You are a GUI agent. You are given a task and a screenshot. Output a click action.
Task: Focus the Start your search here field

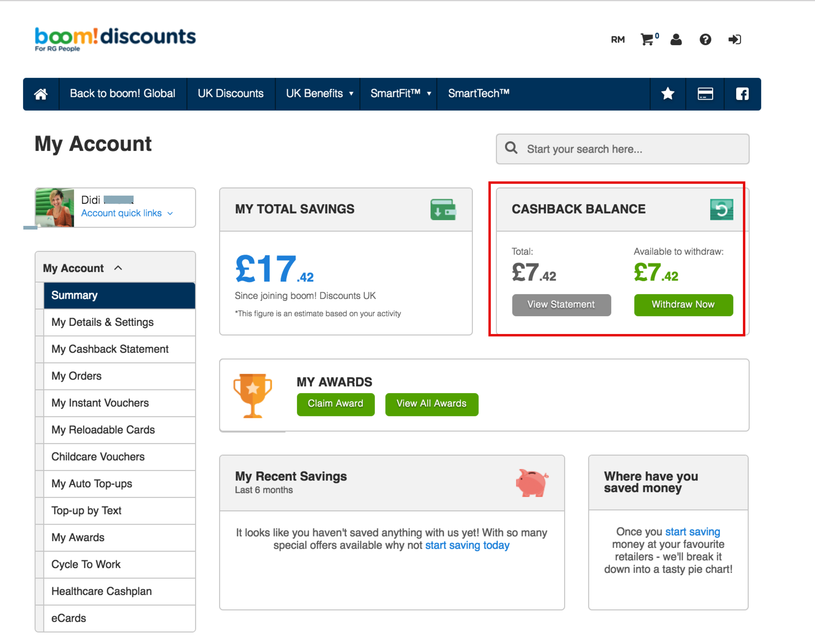coord(622,149)
